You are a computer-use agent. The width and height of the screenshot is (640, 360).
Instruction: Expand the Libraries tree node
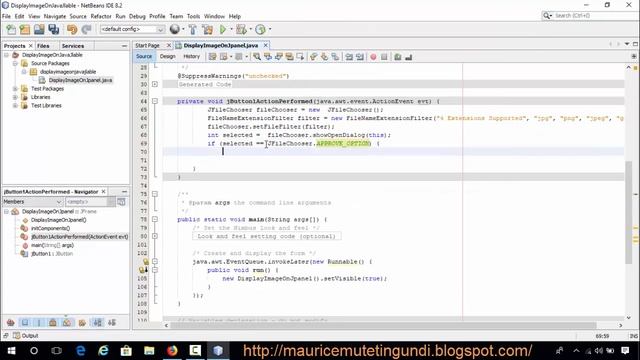coord(15,97)
